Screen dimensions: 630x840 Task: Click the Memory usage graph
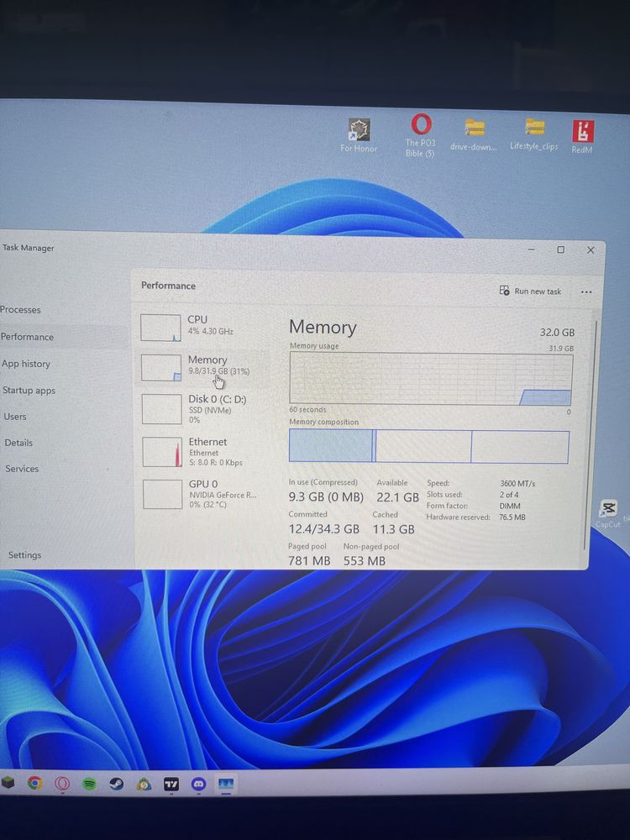[x=431, y=378]
